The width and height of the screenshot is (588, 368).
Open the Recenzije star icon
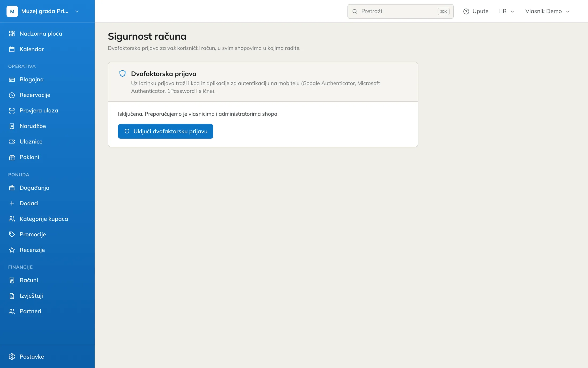[12, 250]
